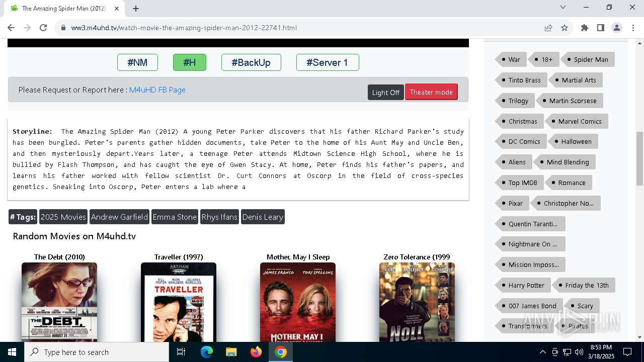Open the Windows Start menu

(12, 352)
